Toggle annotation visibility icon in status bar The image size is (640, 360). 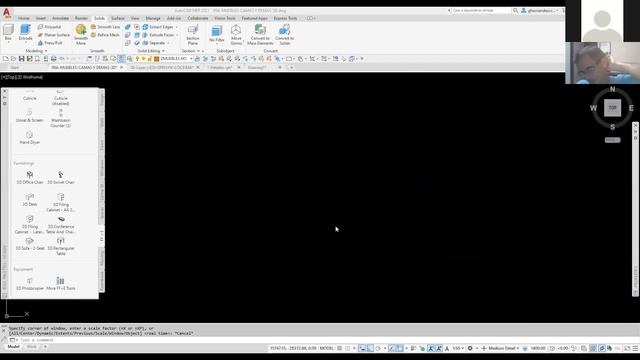(x=431, y=348)
